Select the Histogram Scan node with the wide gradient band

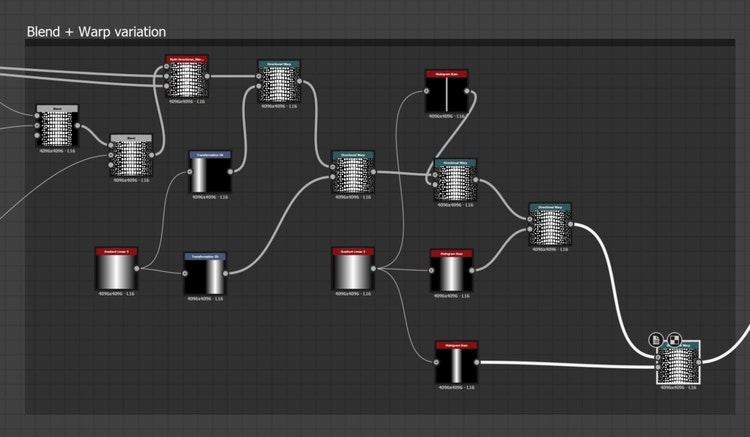pos(452,271)
